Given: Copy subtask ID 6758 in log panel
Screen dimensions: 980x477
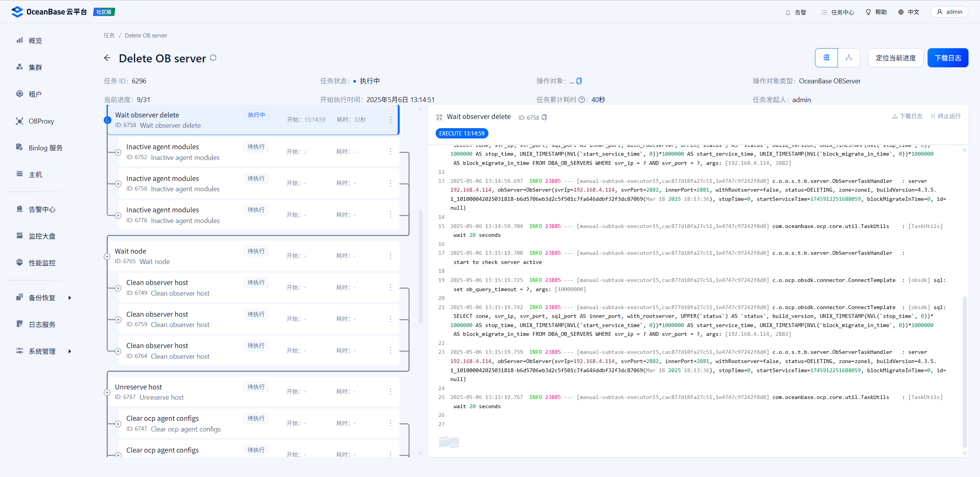Looking at the screenshot, I should [x=544, y=117].
